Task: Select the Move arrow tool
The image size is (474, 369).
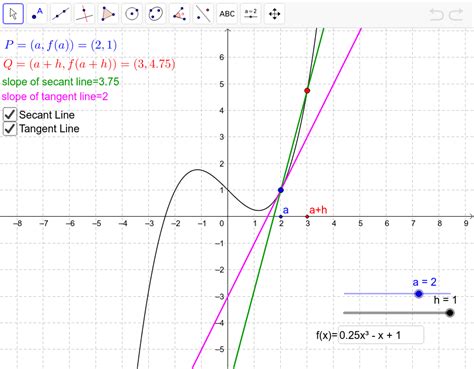Action: tap(13, 14)
